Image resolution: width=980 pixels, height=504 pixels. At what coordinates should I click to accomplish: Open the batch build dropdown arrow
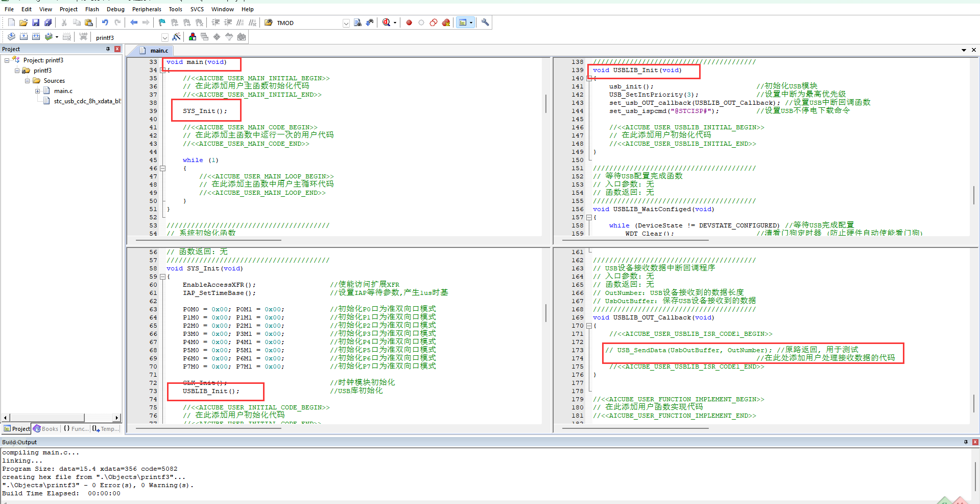click(57, 37)
